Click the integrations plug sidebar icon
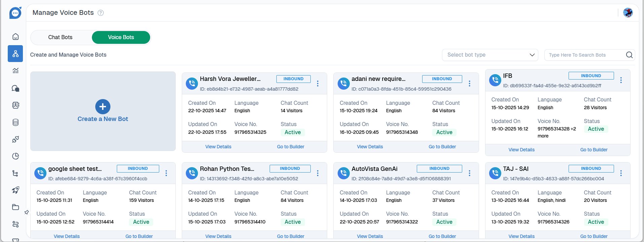644x242 pixels. point(15,139)
